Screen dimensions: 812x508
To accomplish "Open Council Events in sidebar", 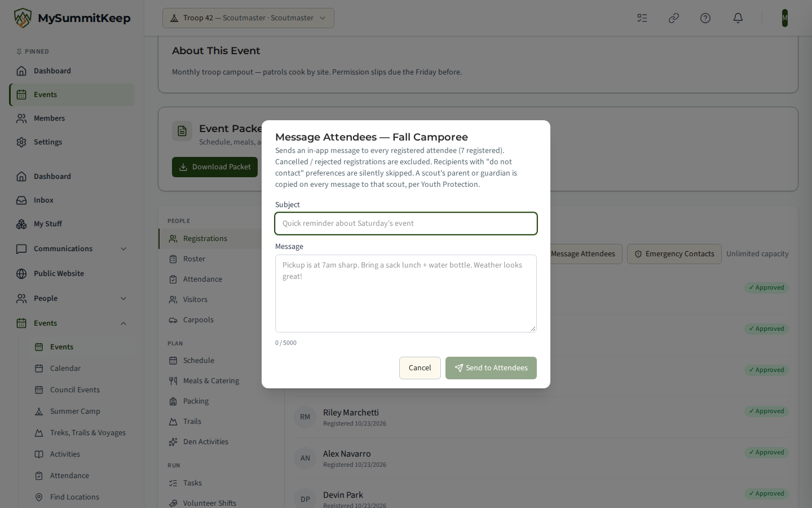I will tap(81, 390).
